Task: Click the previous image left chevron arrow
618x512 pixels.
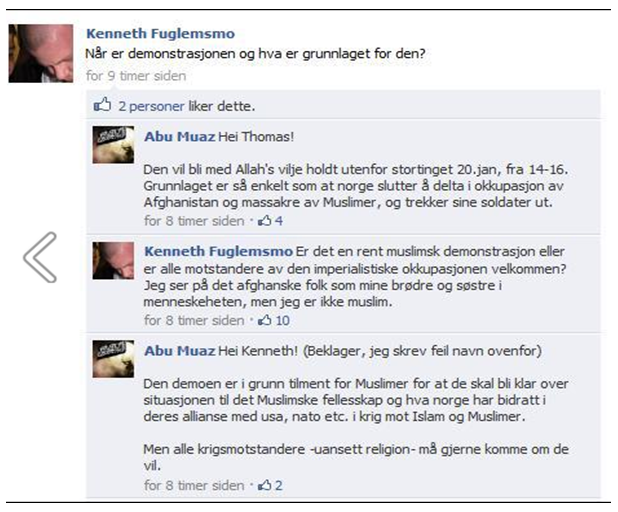Action: [40, 257]
